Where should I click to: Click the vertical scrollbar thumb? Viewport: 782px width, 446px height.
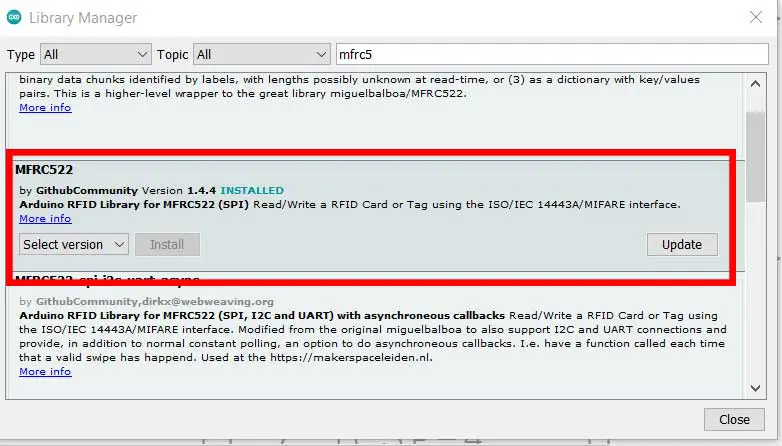pyautogui.click(x=756, y=157)
